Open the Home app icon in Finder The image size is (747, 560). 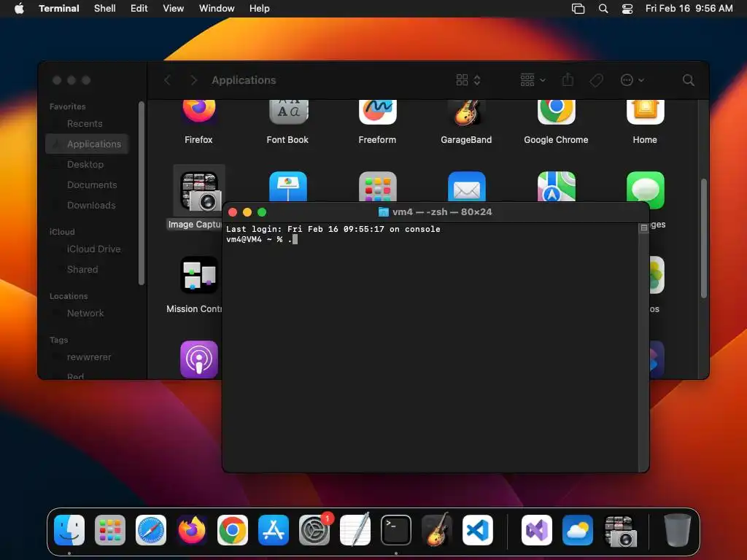[645, 112]
